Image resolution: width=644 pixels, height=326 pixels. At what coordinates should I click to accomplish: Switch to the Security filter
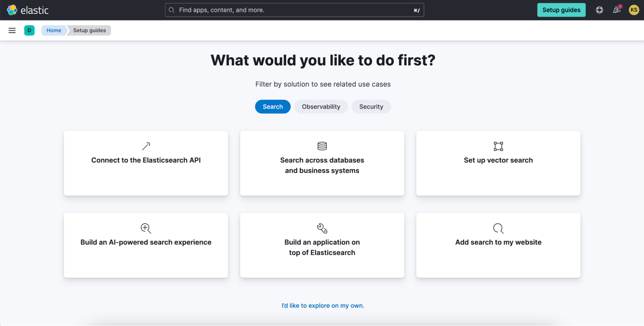[371, 107]
